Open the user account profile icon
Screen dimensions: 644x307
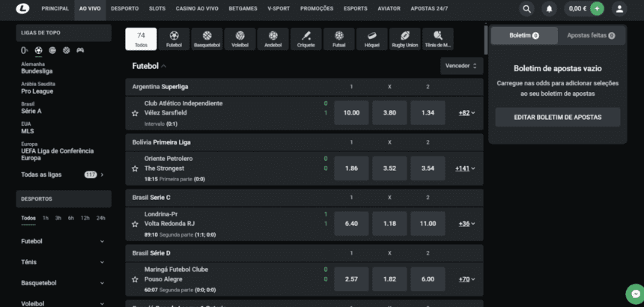[x=619, y=9]
